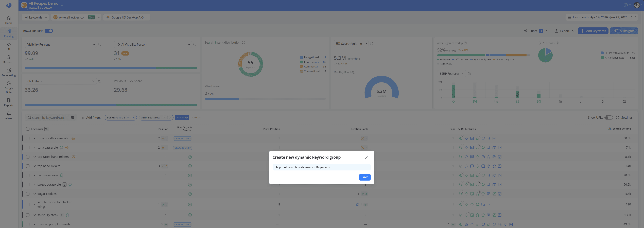Go to the previous date range
The image size is (644, 228).
(x=631, y=17)
